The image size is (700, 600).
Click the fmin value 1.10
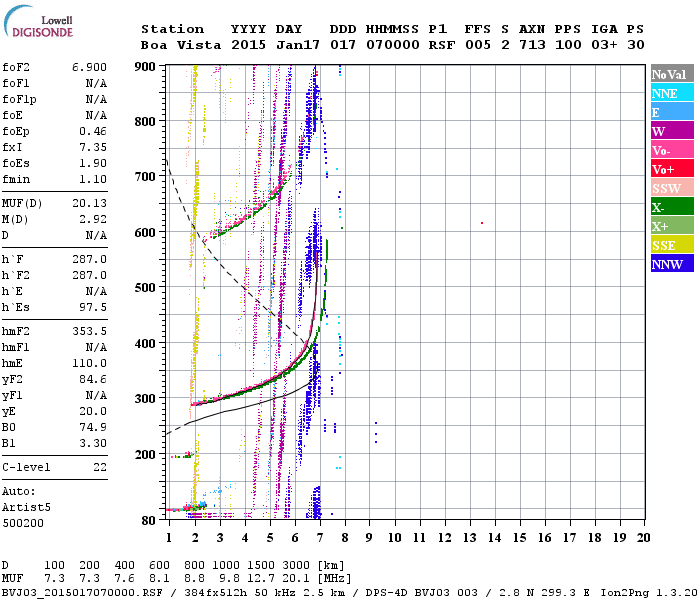pos(93,179)
